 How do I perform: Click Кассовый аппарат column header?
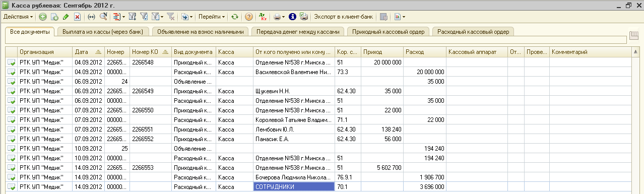pos(477,52)
